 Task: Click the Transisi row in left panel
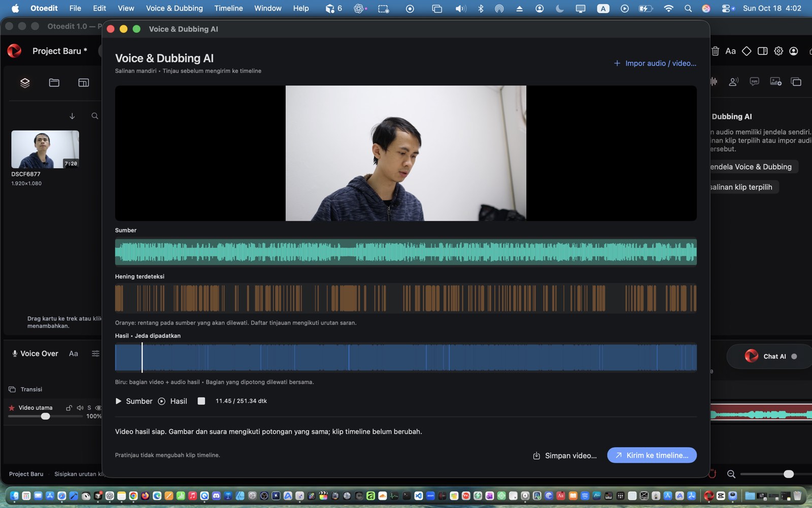coord(25,390)
